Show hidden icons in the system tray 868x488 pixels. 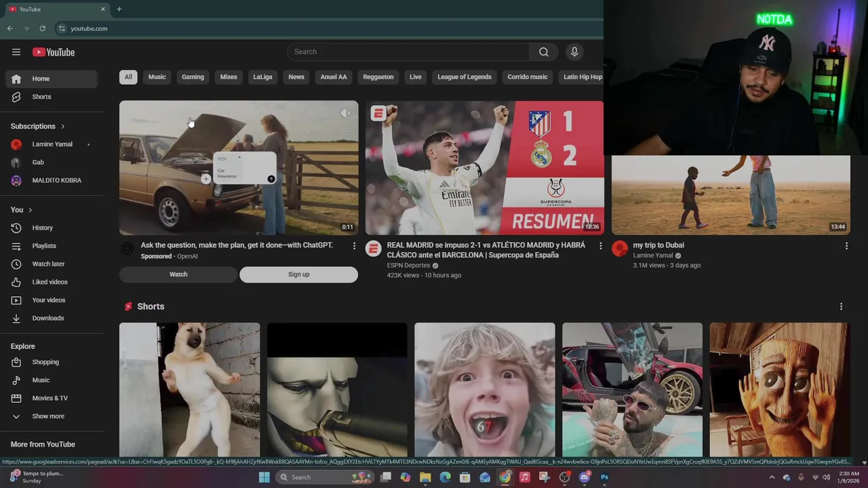772,477
